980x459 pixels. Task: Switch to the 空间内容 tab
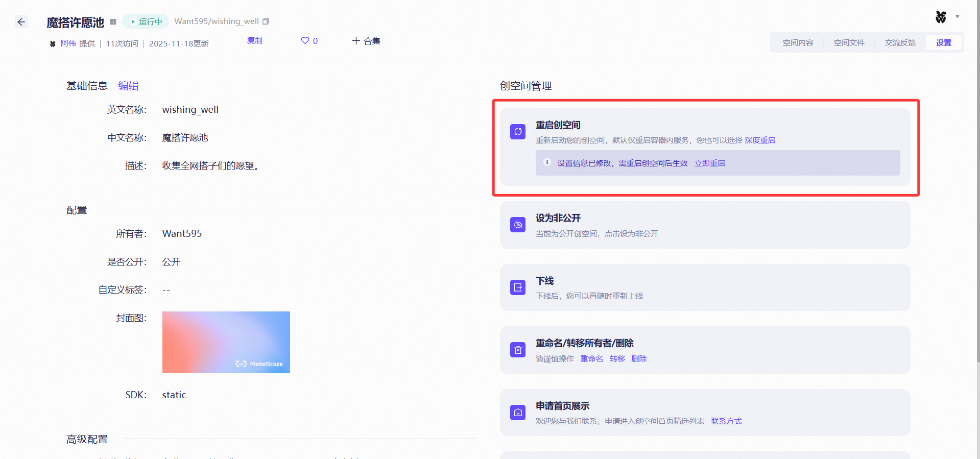[798, 43]
